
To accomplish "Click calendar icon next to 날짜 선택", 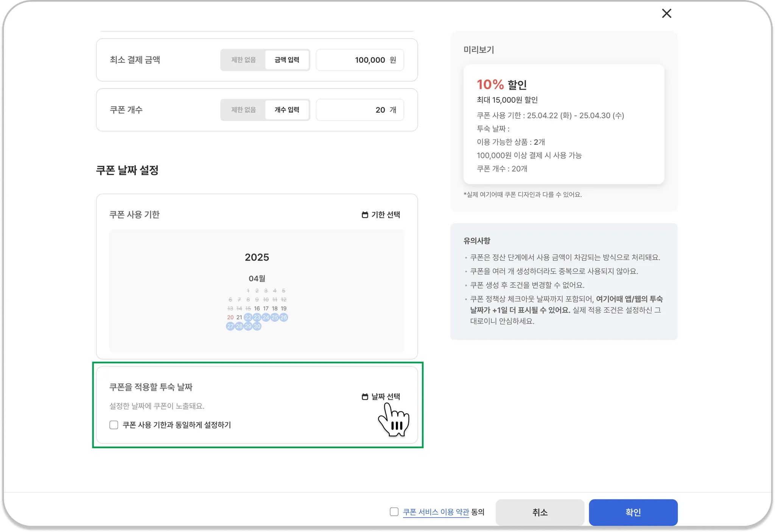I will click(x=365, y=397).
